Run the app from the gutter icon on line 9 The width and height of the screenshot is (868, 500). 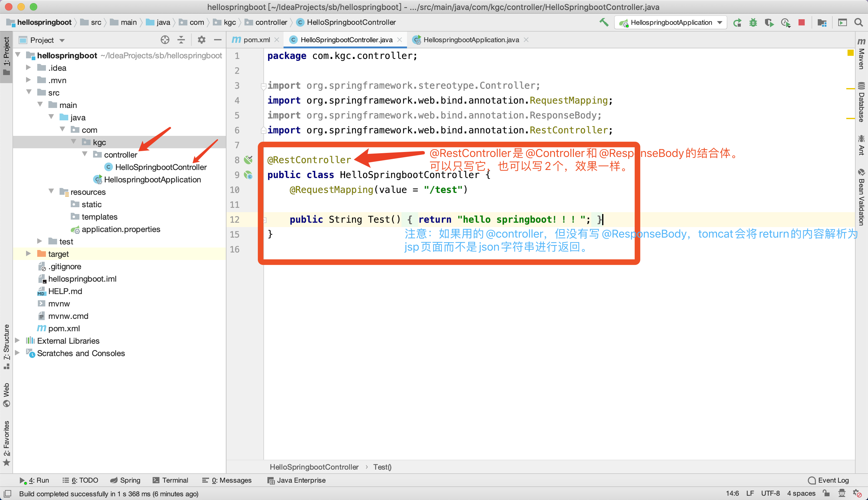click(x=248, y=175)
